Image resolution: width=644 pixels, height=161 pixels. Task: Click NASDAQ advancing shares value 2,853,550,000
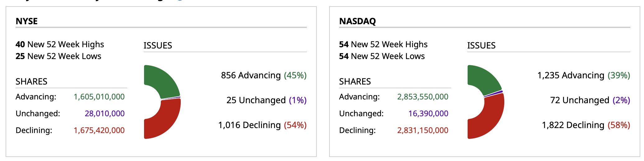click(x=422, y=97)
